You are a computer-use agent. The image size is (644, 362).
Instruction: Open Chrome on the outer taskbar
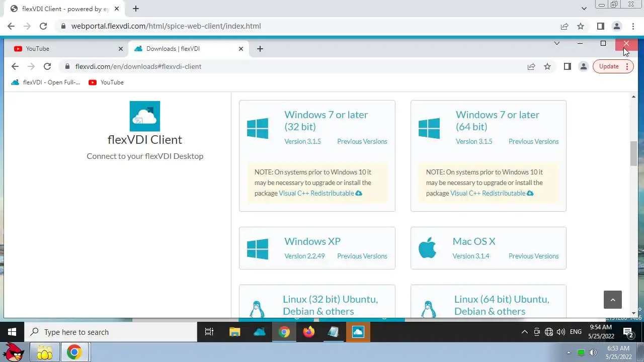(x=74, y=352)
